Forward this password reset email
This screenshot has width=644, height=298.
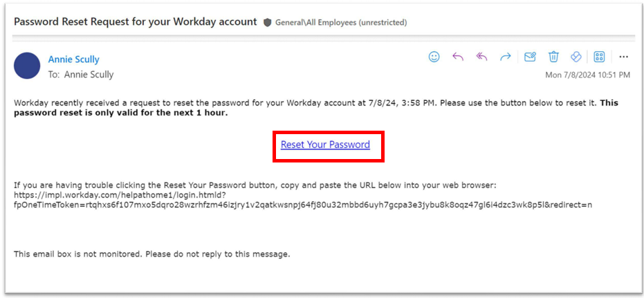506,57
